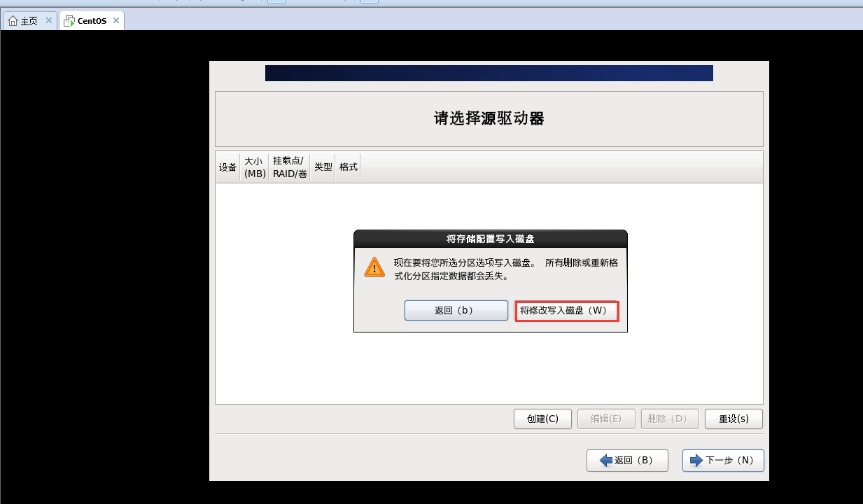The width and height of the screenshot is (863, 504).
Task: Click the right arrow icon beside 下一步（N）
Action: (x=696, y=461)
